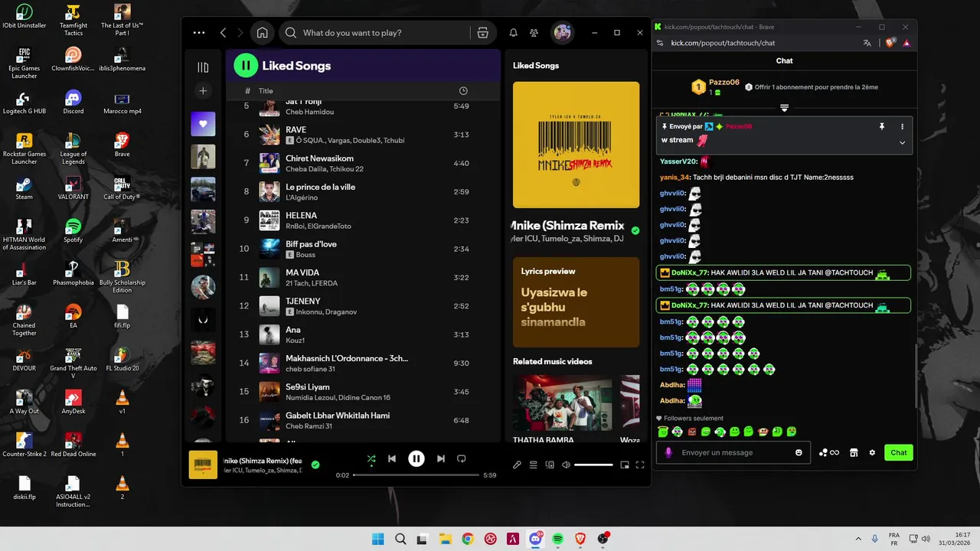Viewport: 980px width, 551px height.
Task: Open artist link L'Algérino
Action: (302, 197)
